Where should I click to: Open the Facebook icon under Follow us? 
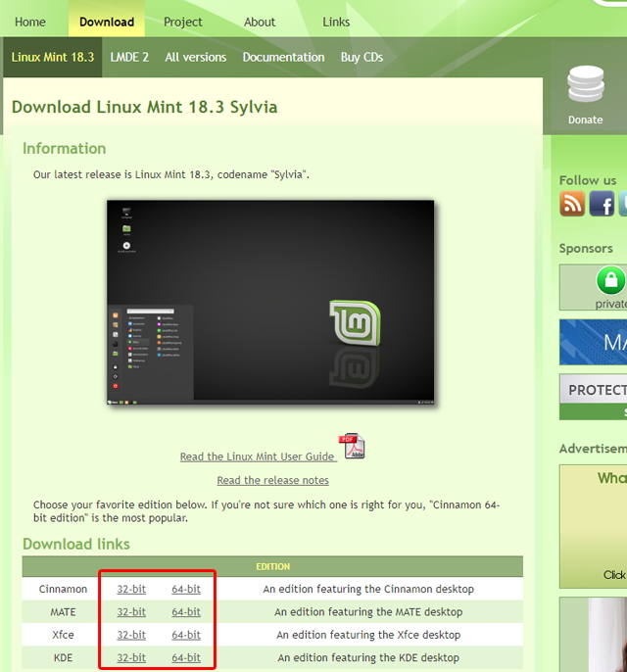point(602,204)
